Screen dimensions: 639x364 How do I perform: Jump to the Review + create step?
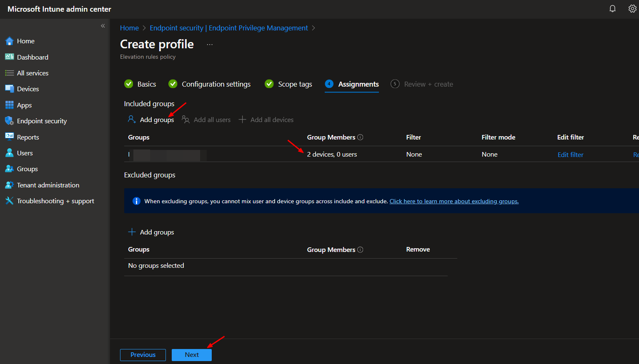(x=422, y=84)
